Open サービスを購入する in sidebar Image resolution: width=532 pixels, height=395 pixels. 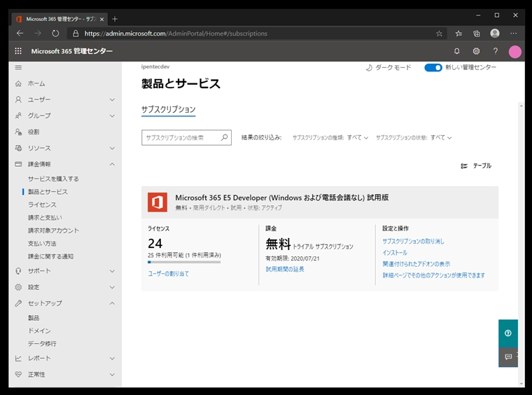53,179
